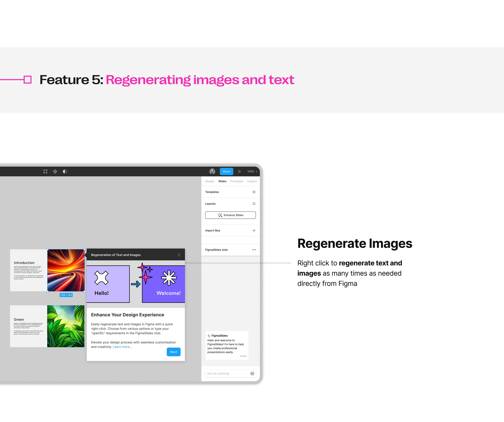Click the frame resize icon in toolbar
This screenshot has width=504, height=422.
pyautogui.click(x=45, y=171)
